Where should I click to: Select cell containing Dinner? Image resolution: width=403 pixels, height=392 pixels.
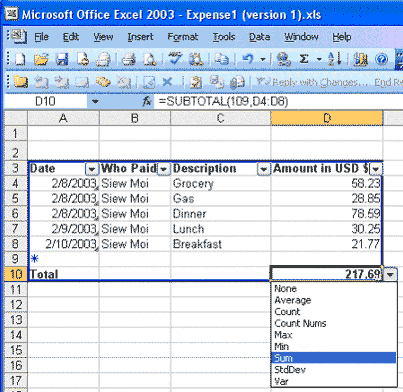click(x=221, y=214)
